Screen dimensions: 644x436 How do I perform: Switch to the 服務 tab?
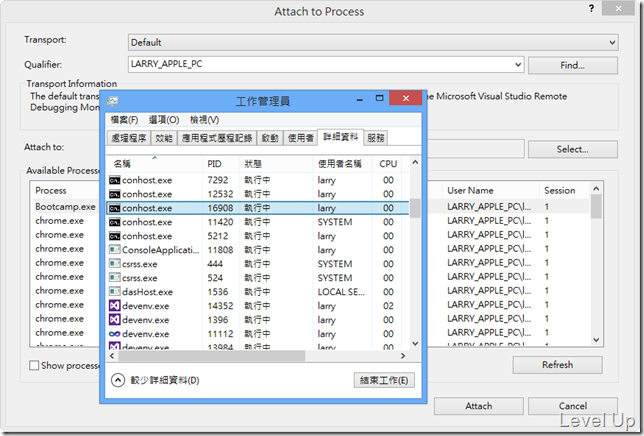tap(375, 138)
